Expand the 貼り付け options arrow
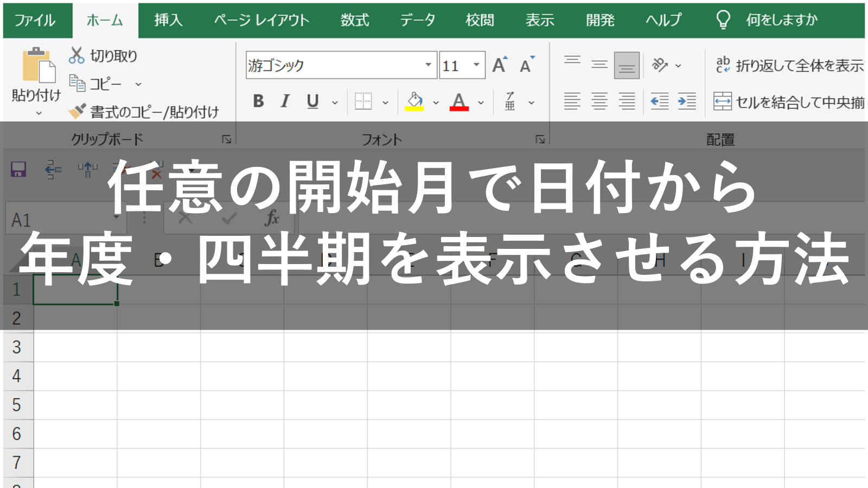This screenshot has width=868, height=488. pyautogui.click(x=39, y=113)
